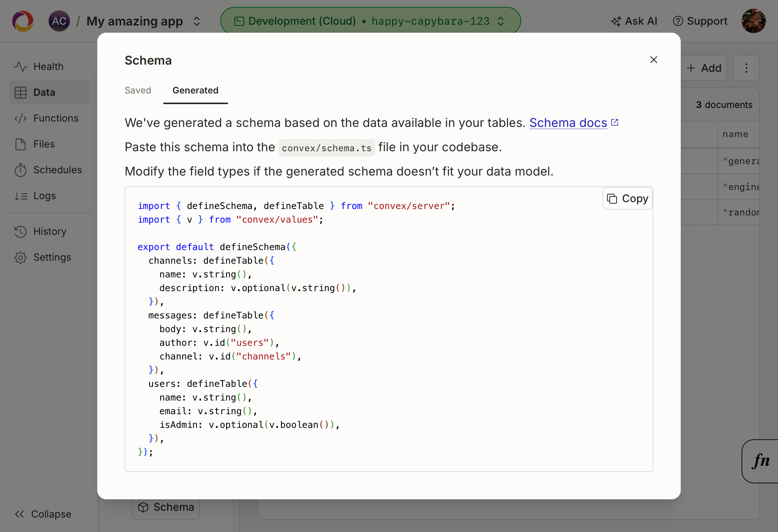Viewport: 778px width, 532px height.
Task: Click the Logs sort-lines icon
Action: [21, 196]
